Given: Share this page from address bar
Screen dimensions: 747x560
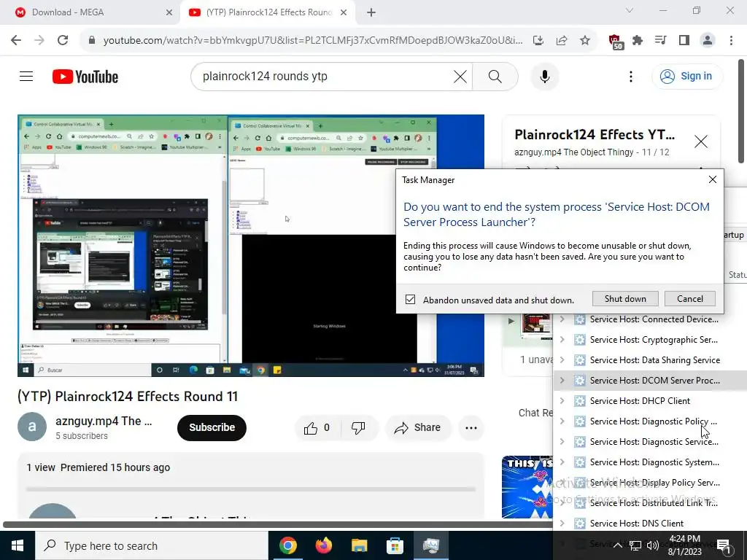Looking at the screenshot, I should point(562,41).
